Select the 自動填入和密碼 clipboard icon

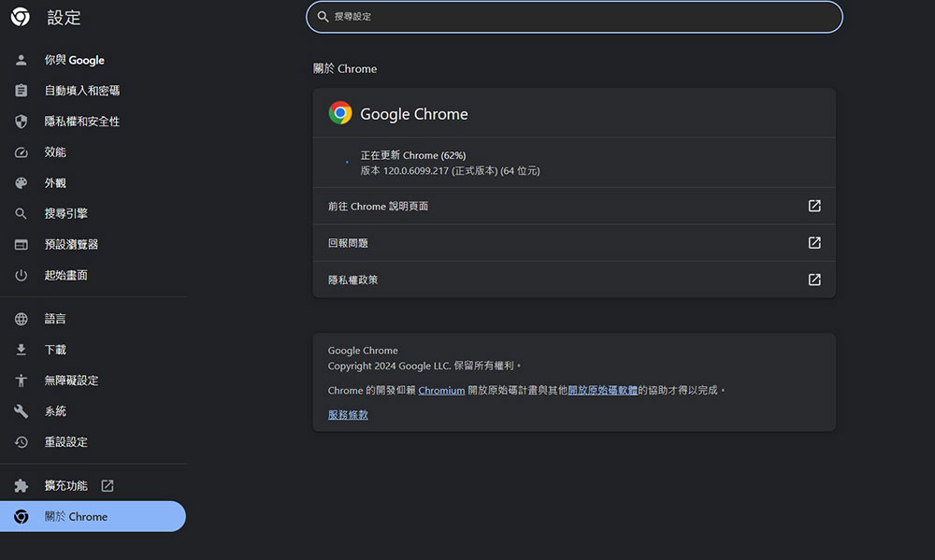point(22,91)
